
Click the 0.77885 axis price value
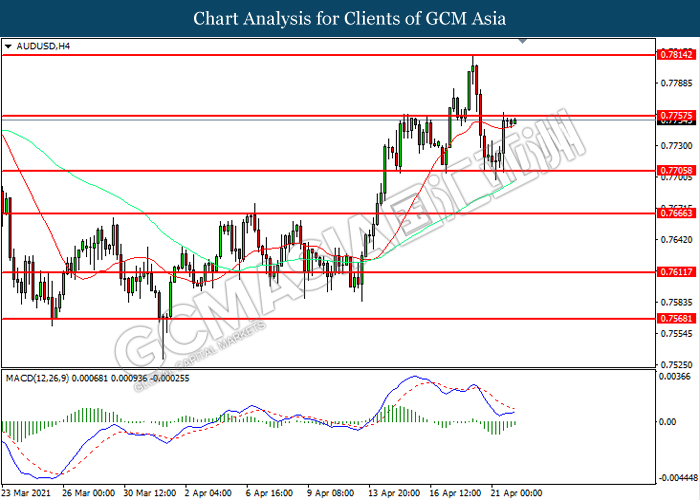coord(676,83)
